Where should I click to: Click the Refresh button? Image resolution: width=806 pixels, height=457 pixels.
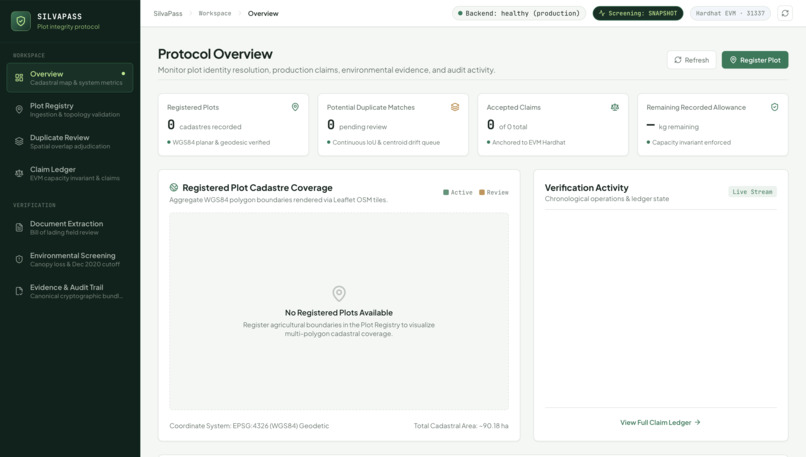click(x=691, y=60)
